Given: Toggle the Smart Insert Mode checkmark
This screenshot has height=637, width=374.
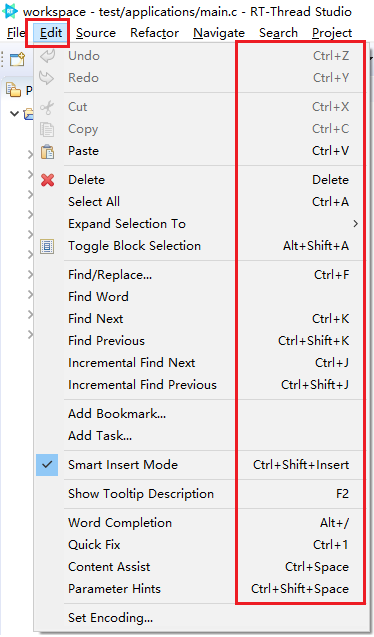Looking at the screenshot, I should pyautogui.click(x=47, y=465).
